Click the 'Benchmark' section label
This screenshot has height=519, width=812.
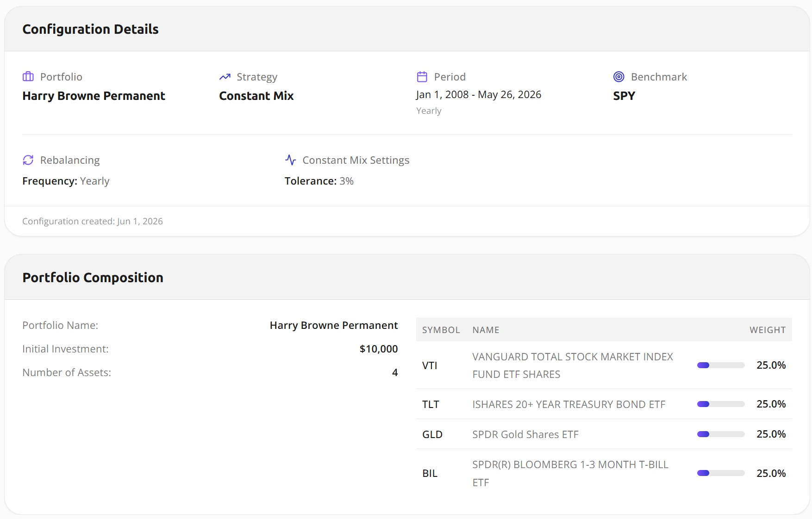coord(659,77)
